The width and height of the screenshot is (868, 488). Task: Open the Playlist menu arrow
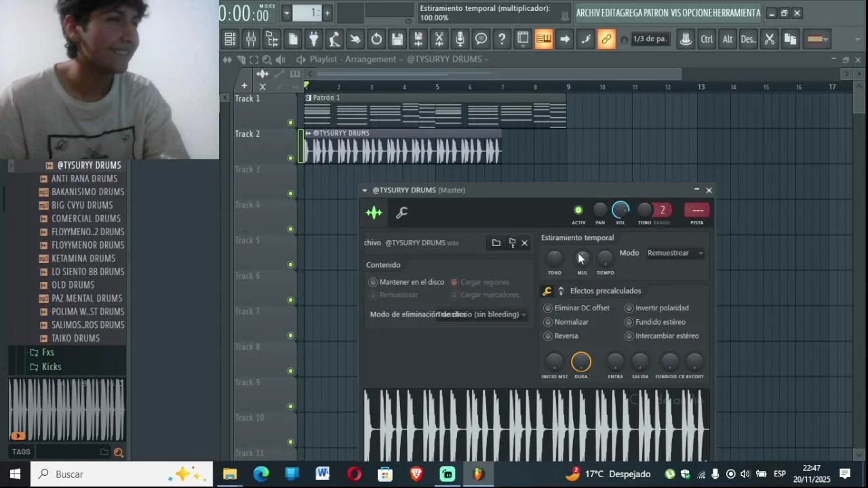point(301,60)
